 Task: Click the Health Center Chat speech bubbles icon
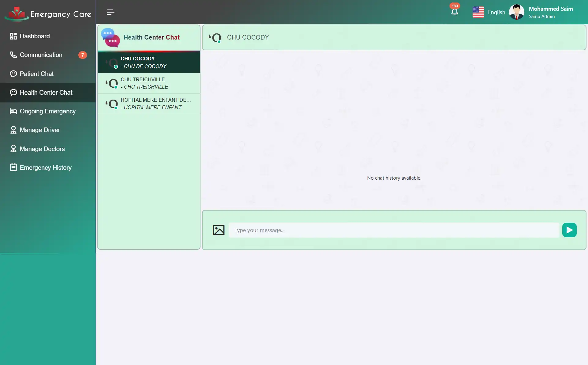pyautogui.click(x=110, y=37)
